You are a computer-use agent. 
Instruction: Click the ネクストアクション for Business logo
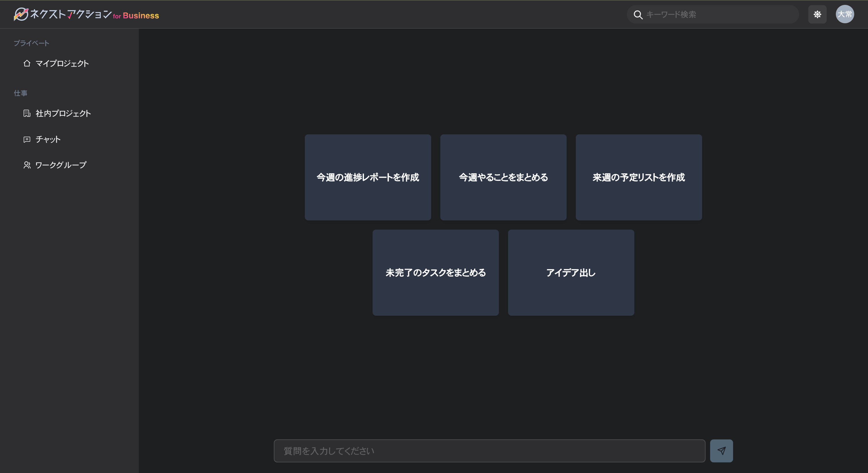(x=86, y=14)
